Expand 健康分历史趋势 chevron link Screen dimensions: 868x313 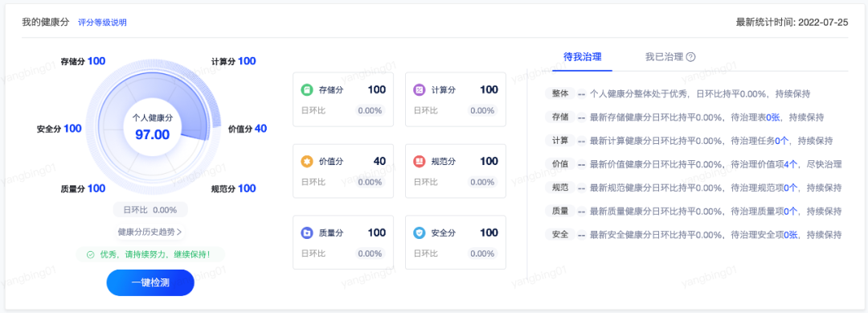(x=150, y=232)
